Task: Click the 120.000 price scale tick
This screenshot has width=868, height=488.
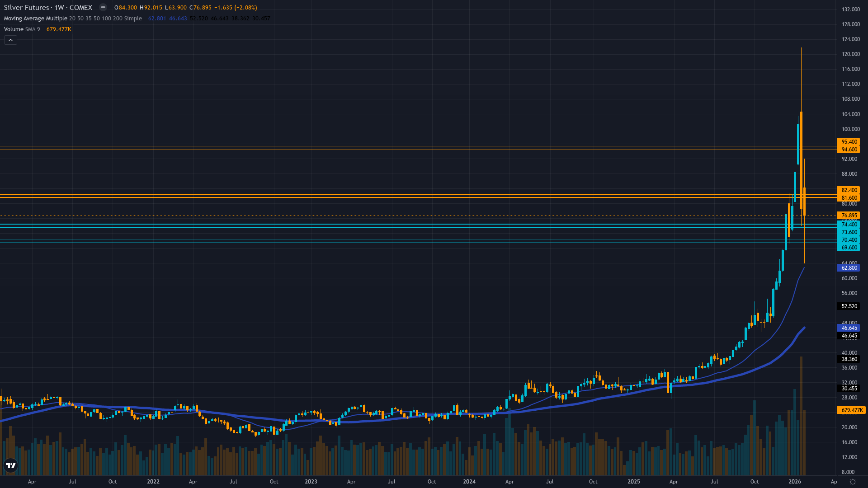Action: [x=850, y=54]
